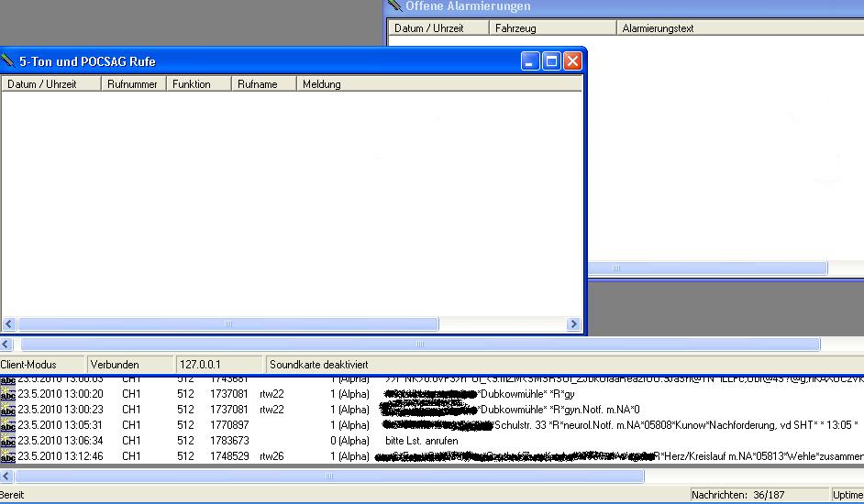The height and width of the screenshot is (504, 864).
Task: Click left arrow of the message list scrollbar
Action: pyautogui.click(x=6, y=476)
